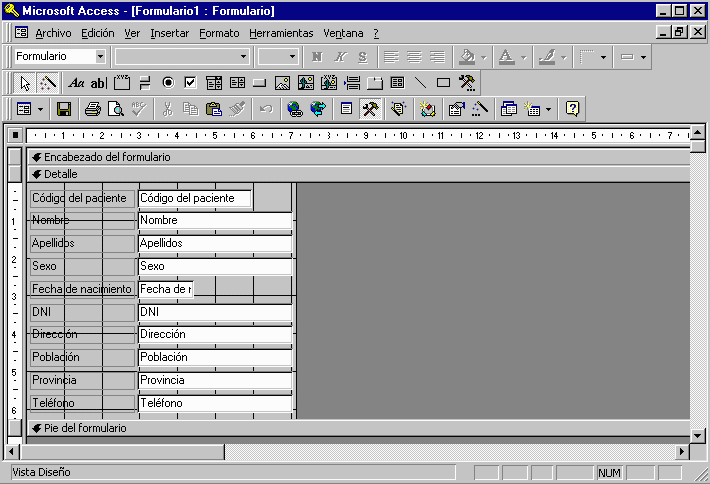Open the font size combo box
Image resolution: width=710 pixels, height=484 pixels.
(278, 57)
